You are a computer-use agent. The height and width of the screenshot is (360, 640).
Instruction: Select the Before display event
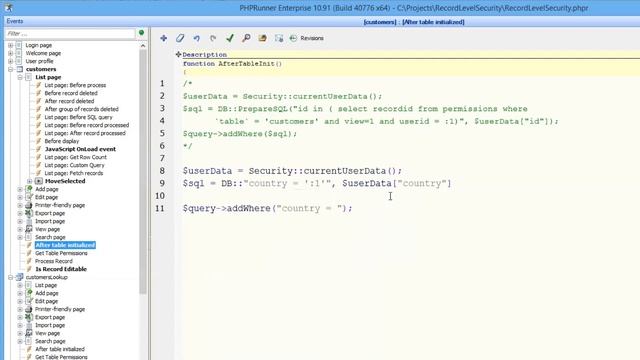point(62,141)
